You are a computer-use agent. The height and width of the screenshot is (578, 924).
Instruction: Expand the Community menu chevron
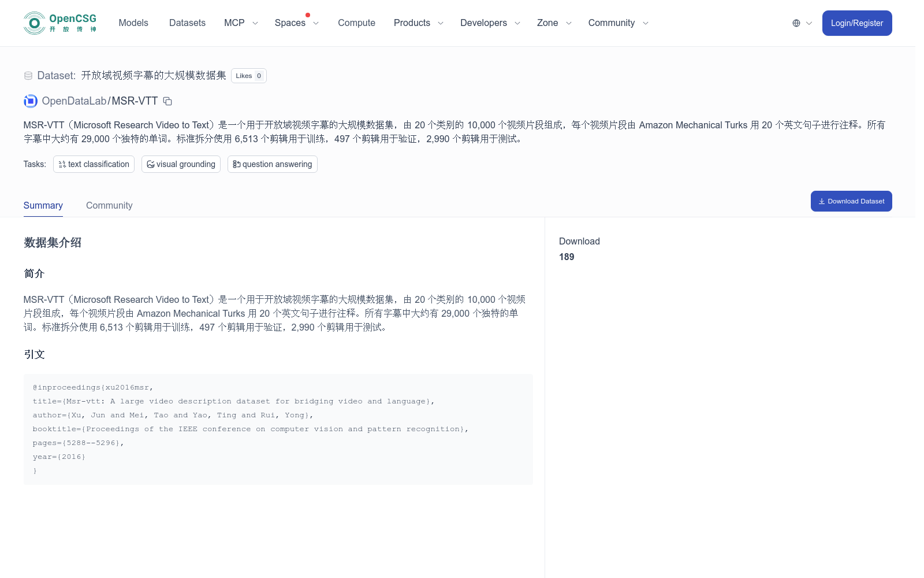pyautogui.click(x=646, y=23)
